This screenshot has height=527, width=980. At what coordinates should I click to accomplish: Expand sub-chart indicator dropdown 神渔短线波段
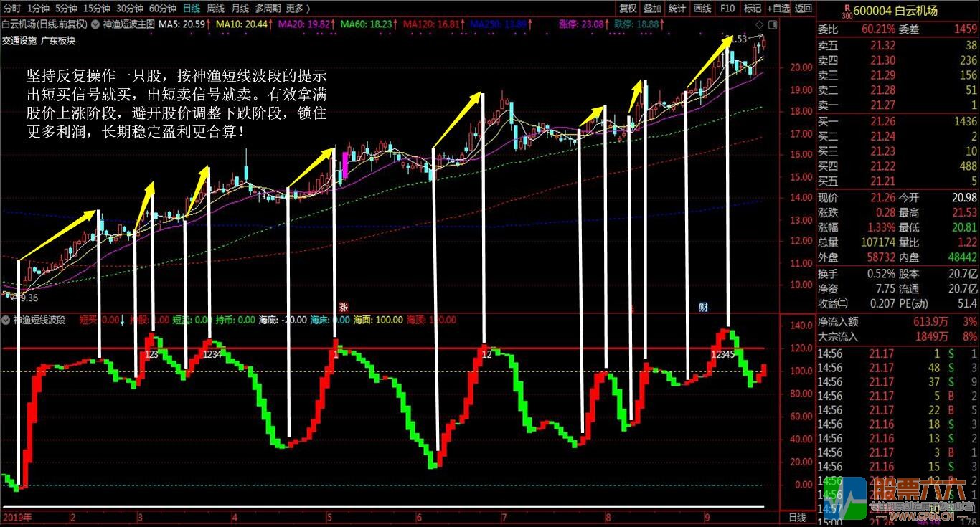(x=7, y=320)
